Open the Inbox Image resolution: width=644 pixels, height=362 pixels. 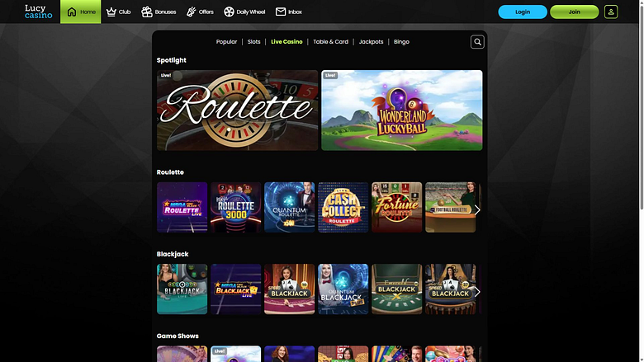(289, 12)
